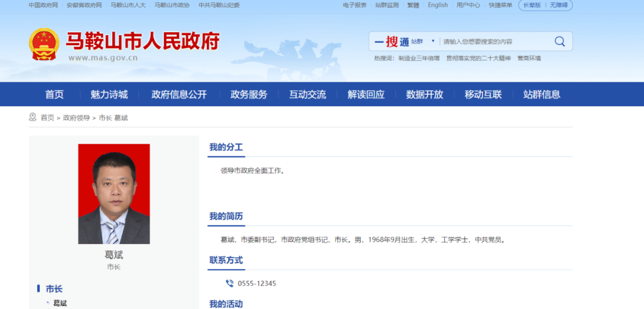This screenshot has height=309, width=644.
Task: Open the 移动互联 navigation item
Action: pos(484,94)
